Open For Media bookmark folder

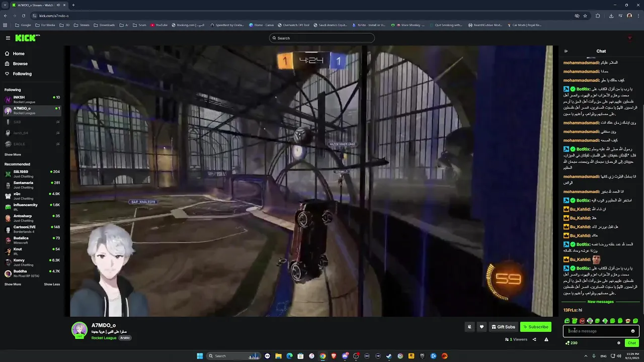[x=45, y=25]
